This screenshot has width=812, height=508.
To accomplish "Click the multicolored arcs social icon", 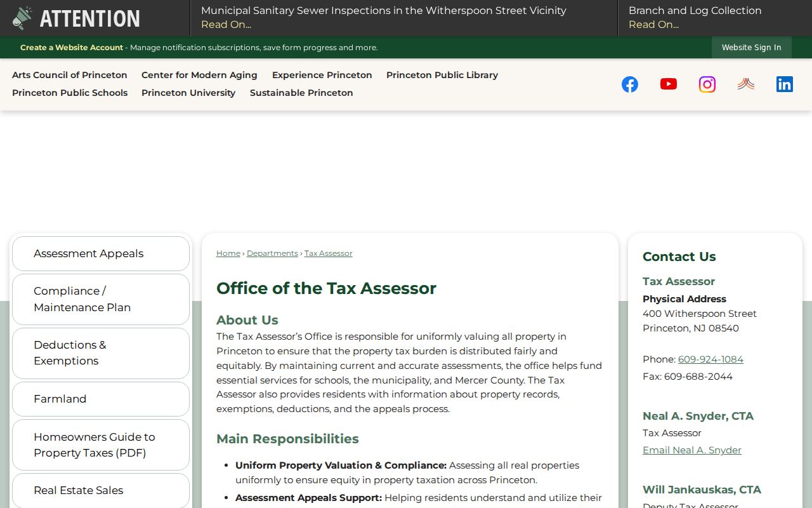I will (746, 84).
